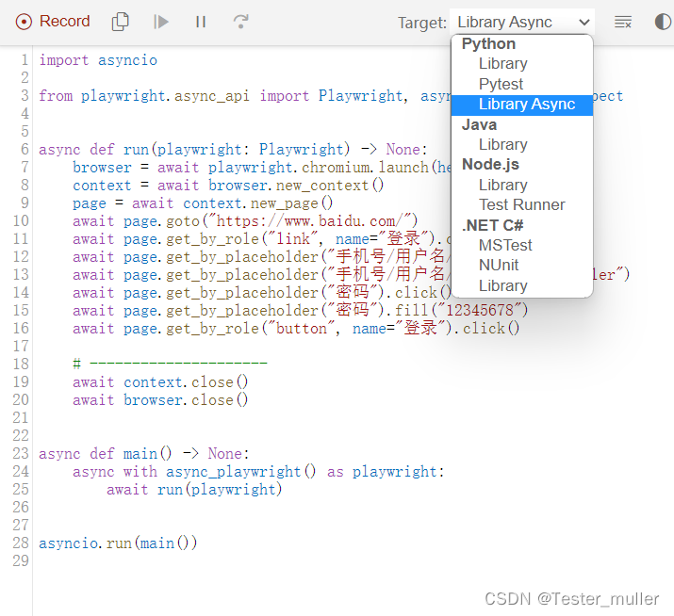Click 'page = await context.new_page()' line
Viewport: 674px width, 616px height.
203,203
